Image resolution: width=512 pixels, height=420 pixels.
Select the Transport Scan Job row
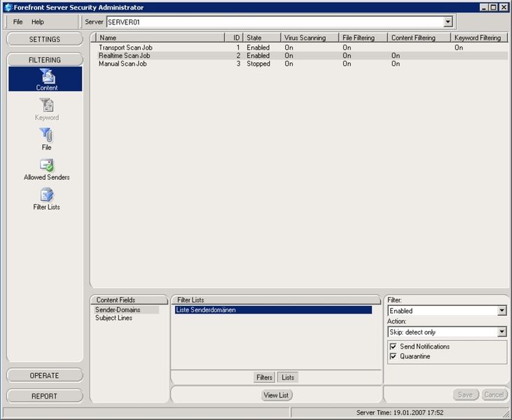tap(299, 48)
